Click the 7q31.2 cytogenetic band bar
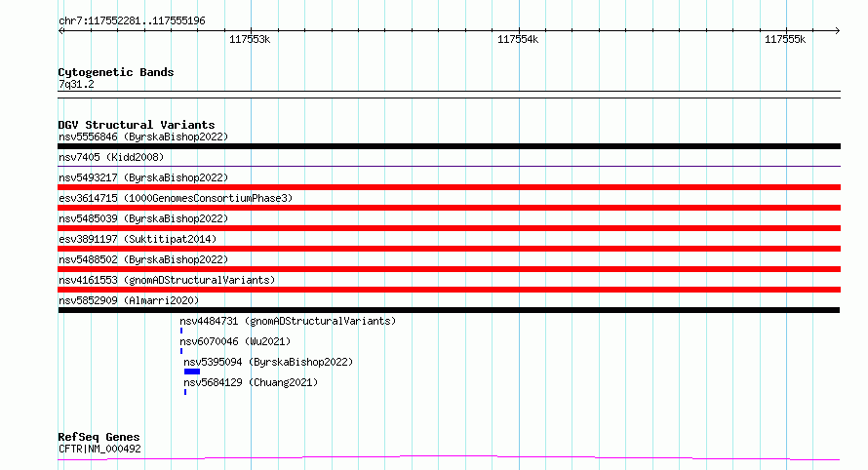 click(449, 95)
